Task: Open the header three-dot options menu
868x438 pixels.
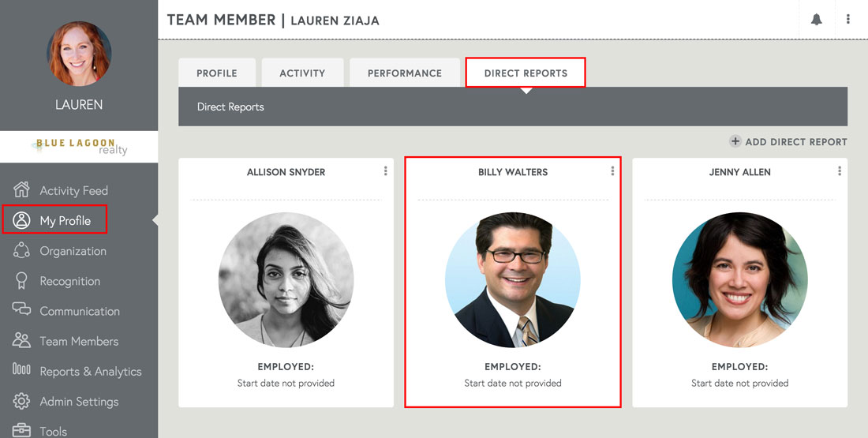Action: [848, 20]
